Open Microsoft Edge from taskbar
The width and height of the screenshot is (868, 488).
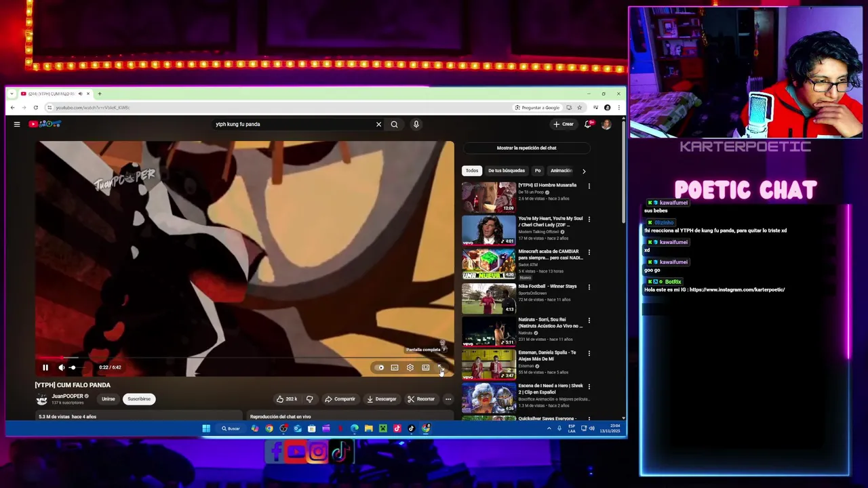tap(355, 428)
